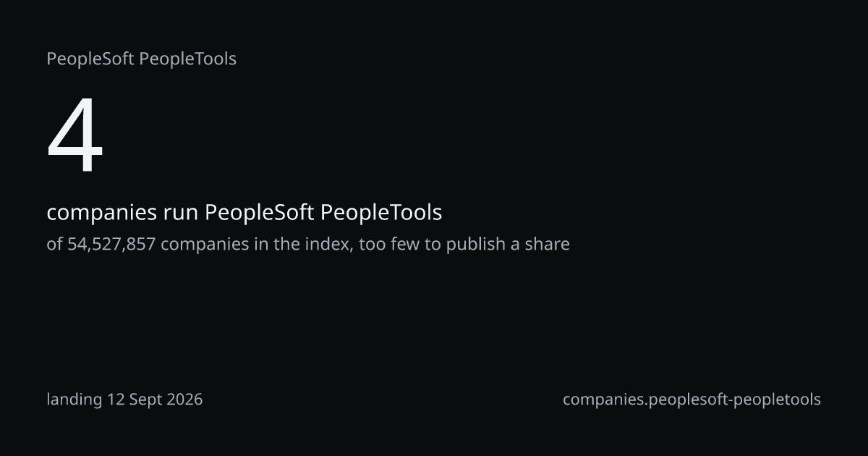
Task: Click the 'companies run PeopleSoft PeopleTools' headline
Action: point(244,214)
